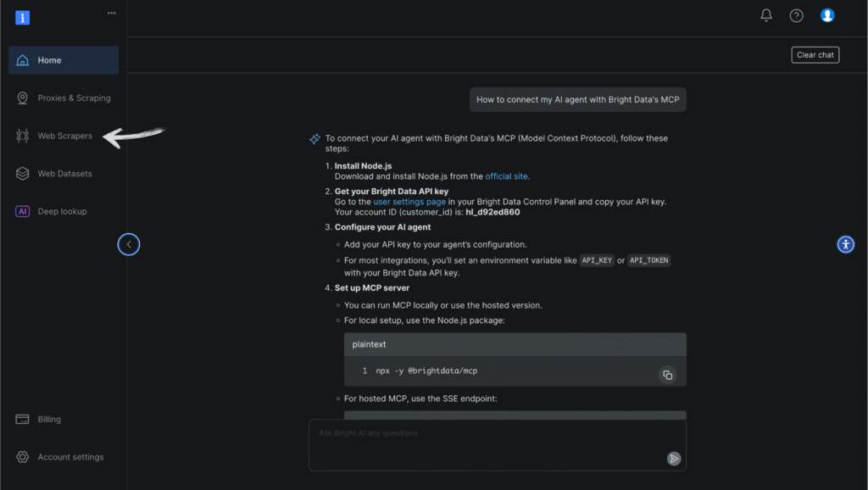Screen dimensions: 868x490
Task: Click the API_TOKEN code tag
Action: [x=648, y=260]
